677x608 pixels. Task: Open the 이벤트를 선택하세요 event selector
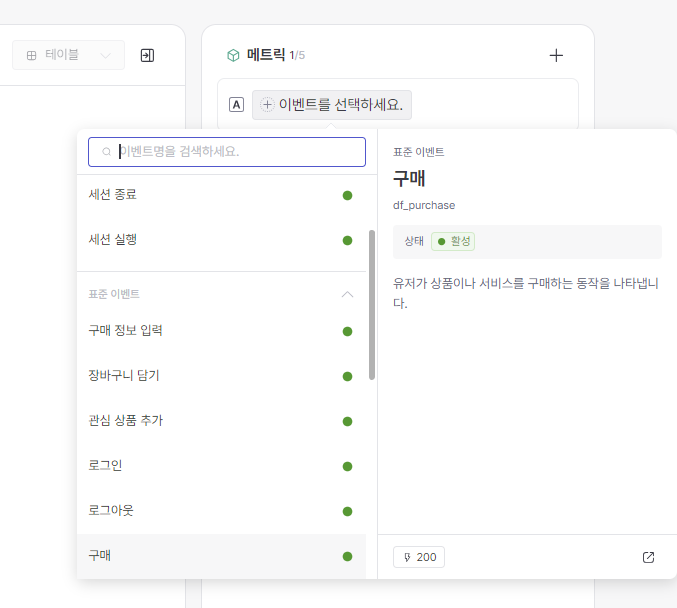point(332,104)
